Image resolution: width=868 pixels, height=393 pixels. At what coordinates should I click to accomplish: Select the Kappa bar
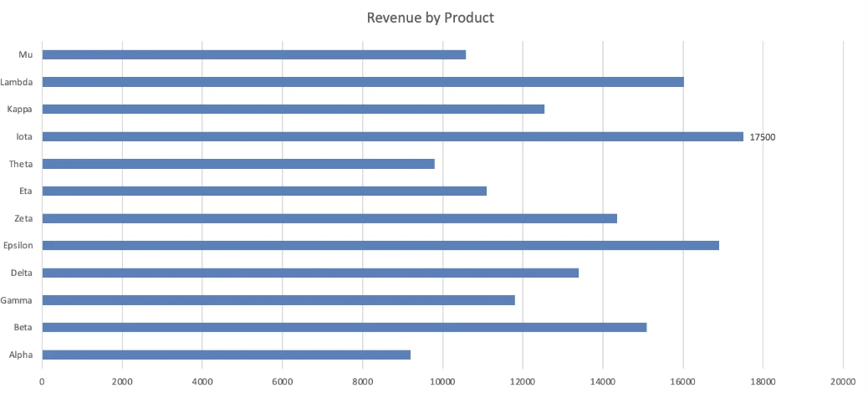294,109
